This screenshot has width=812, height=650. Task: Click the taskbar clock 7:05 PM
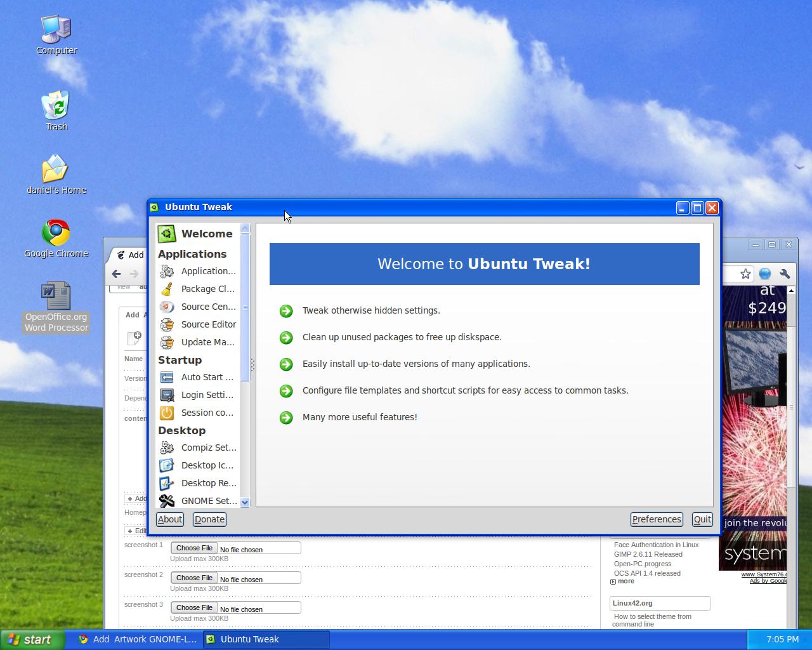(782, 639)
